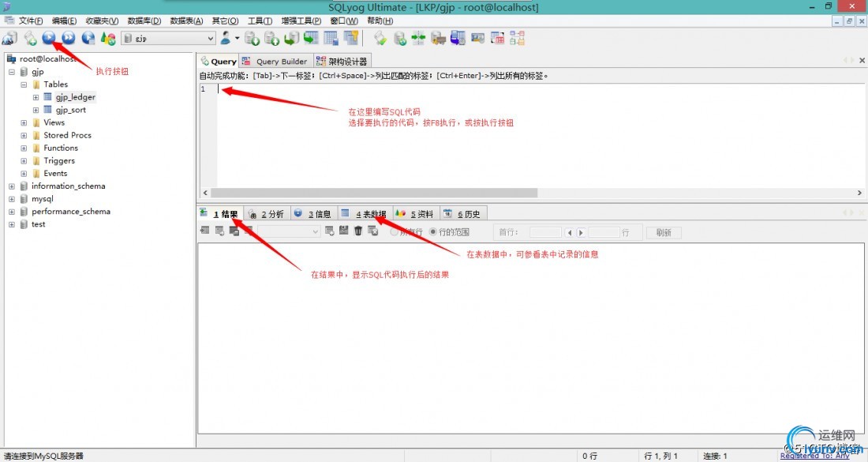This screenshot has width=868, height=462.
Task: Click the green opposing arrows sync icon
Action: pyautogui.click(x=418, y=38)
